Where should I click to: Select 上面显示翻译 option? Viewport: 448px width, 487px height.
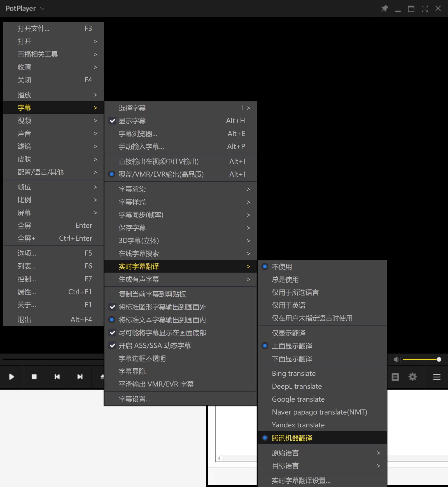[322, 346]
